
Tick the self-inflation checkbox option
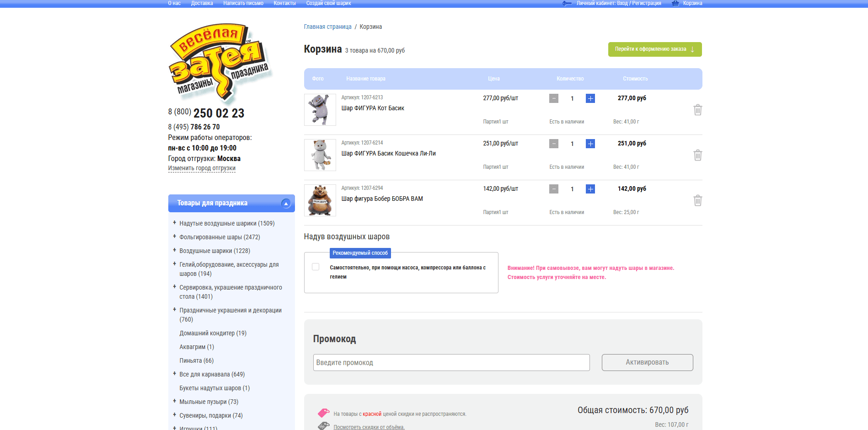pos(316,267)
